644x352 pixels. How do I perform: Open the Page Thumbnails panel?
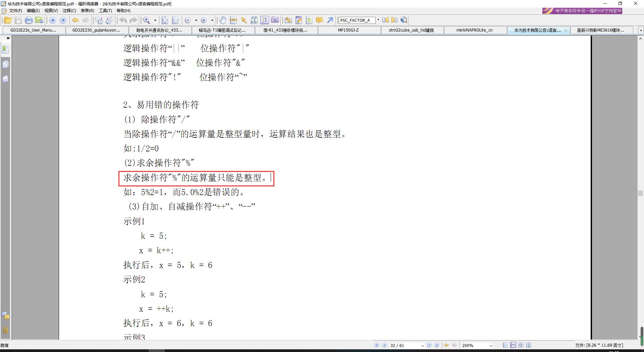(x=5, y=64)
